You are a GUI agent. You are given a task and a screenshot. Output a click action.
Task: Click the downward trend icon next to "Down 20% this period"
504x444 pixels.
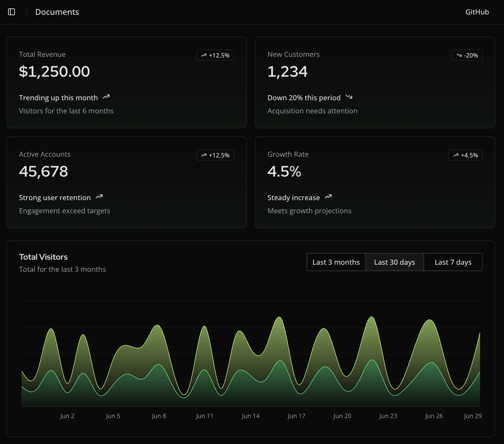[x=349, y=97]
